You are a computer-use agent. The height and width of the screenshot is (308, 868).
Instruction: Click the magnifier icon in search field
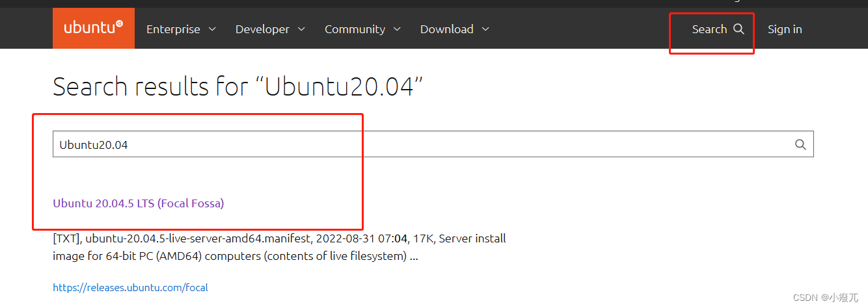click(800, 144)
